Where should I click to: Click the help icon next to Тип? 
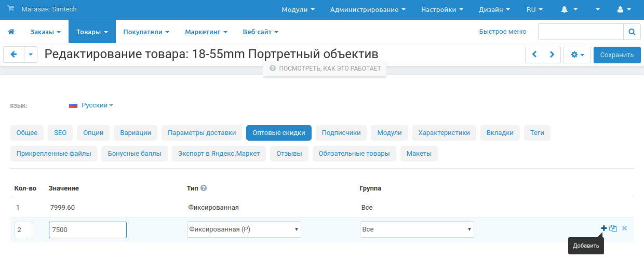[204, 188]
